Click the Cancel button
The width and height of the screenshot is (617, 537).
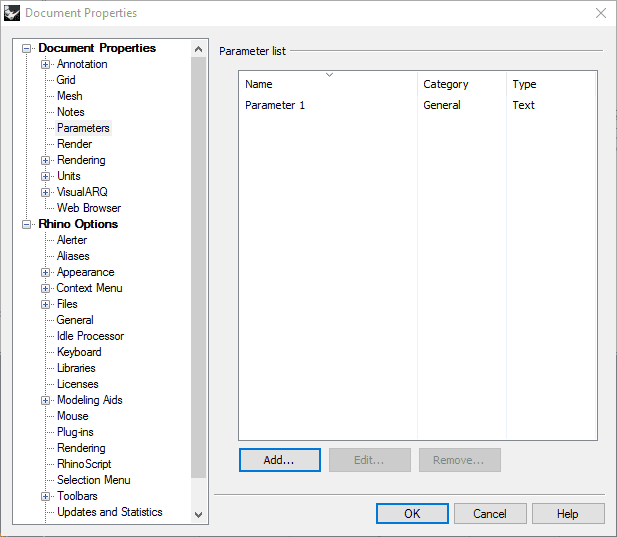[490, 514]
